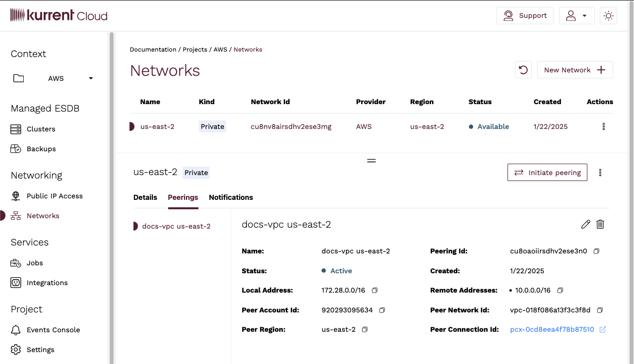Click the Initiate peering button

click(x=547, y=173)
